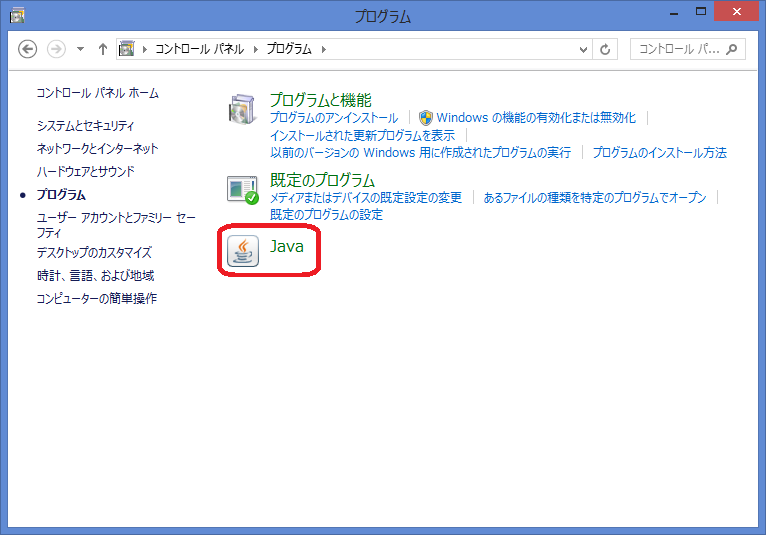This screenshot has width=766, height=535.
Task: Click あるファイルの種類を特定のプログラムでオープン link
Action: tap(595, 197)
